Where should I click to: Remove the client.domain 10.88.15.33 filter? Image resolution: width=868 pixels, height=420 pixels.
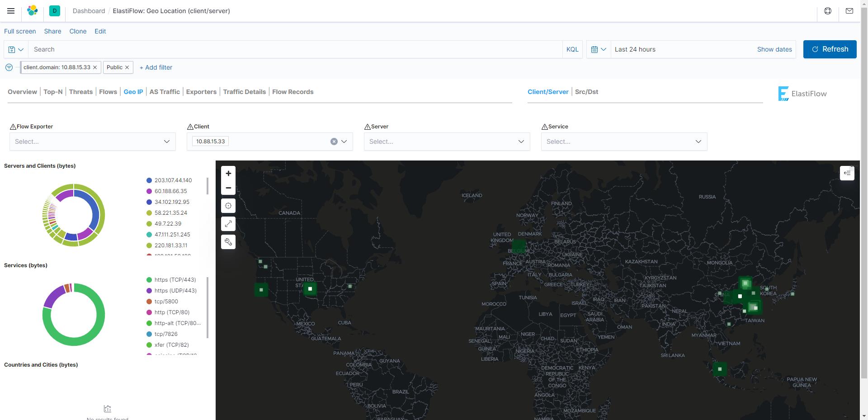(x=95, y=67)
